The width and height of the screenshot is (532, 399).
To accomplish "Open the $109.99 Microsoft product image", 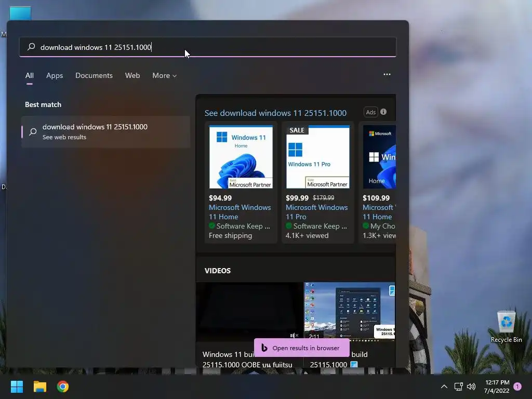I will click(x=379, y=157).
